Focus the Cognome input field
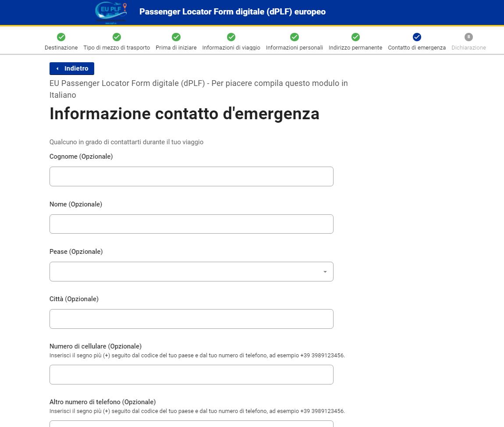 (191, 177)
